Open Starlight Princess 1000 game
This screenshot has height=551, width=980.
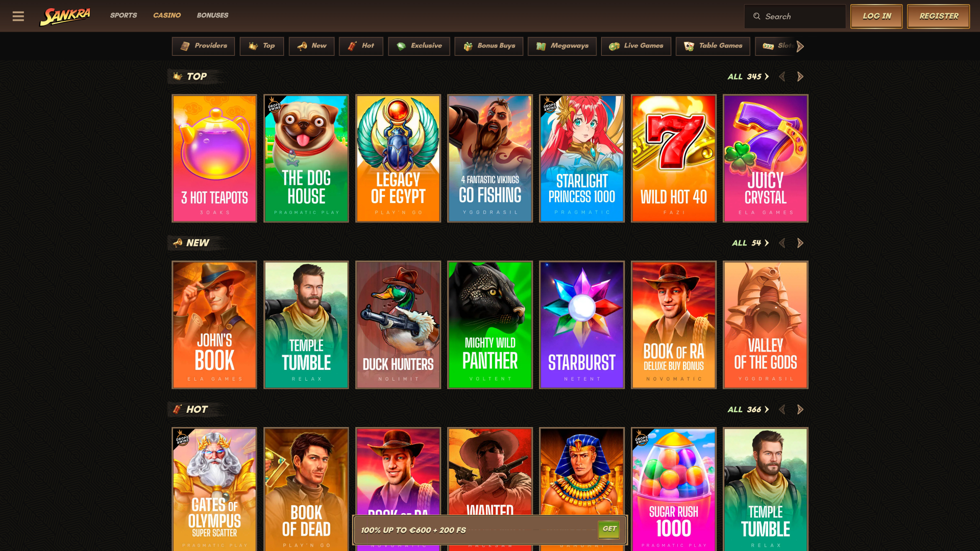(x=582, y=158)
